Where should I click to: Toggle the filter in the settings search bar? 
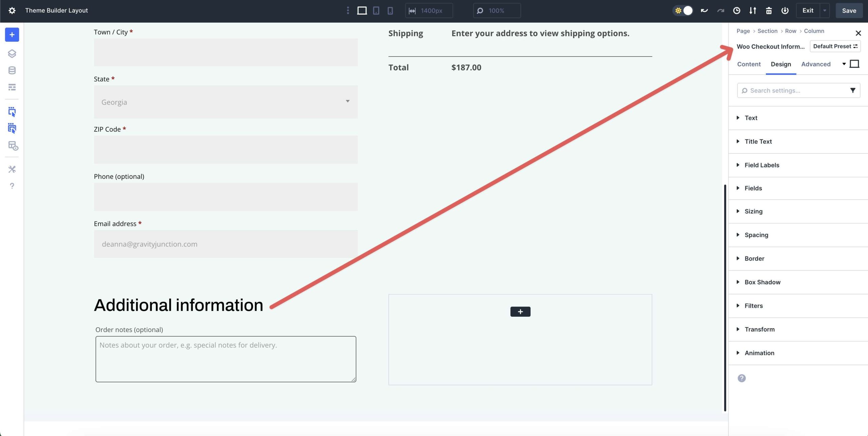point(853,90)
